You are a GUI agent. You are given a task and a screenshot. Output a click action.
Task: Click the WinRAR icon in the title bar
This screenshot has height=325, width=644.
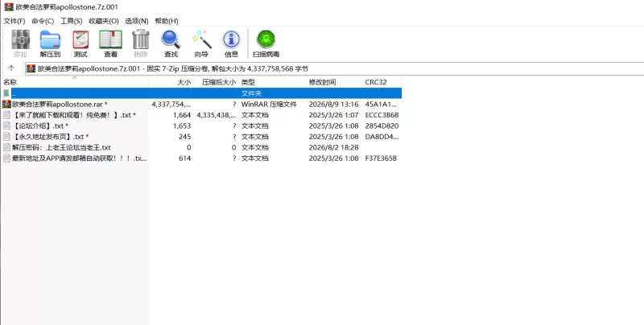click(x=9, y=7)
